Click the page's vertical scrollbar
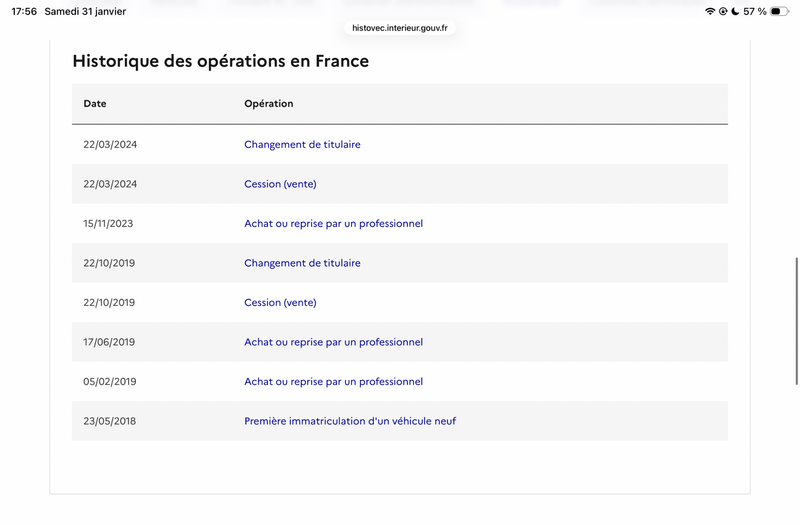 [x=796, y=320]
